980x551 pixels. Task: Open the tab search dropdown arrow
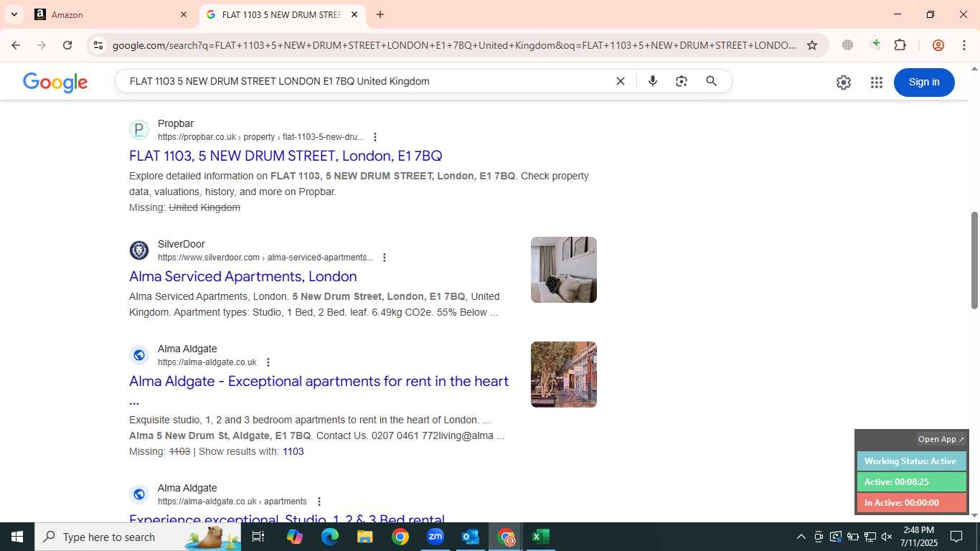[14, 14]
